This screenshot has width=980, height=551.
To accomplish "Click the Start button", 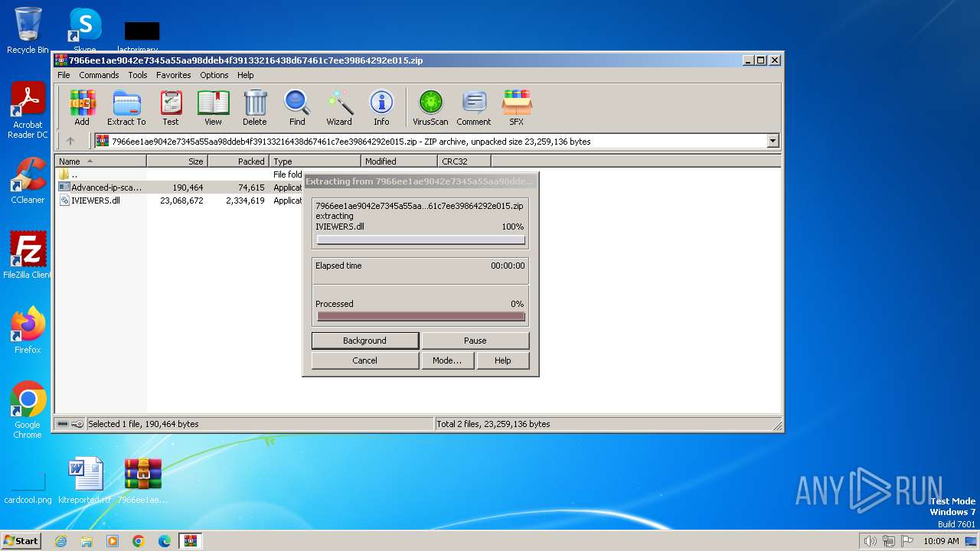I will click(21, 541).
